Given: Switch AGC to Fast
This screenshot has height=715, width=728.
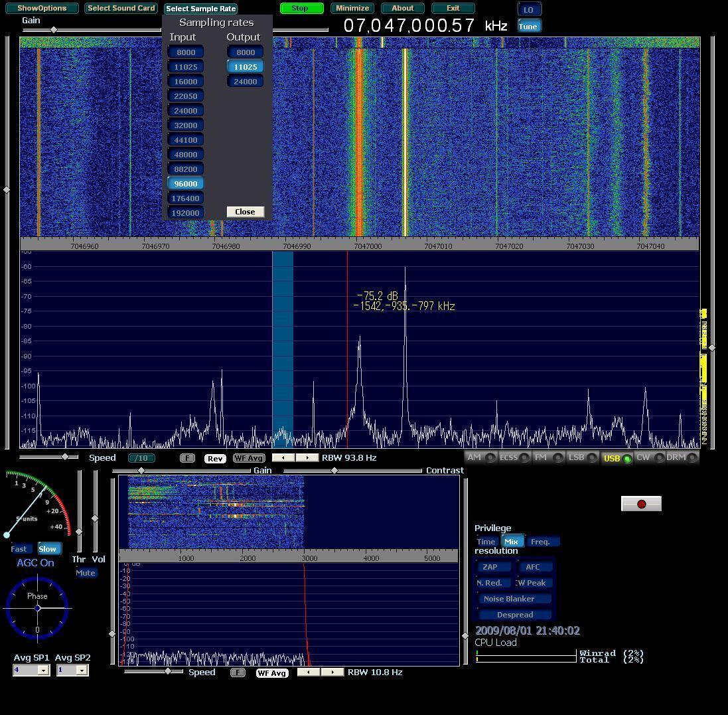Looking at the screenshot, I should 19,548.
